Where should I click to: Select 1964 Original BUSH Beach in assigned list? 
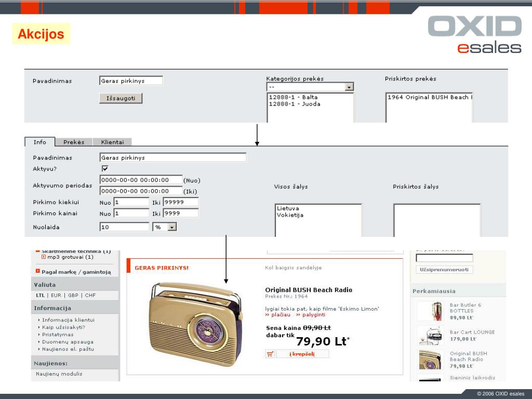coord(429,97)
